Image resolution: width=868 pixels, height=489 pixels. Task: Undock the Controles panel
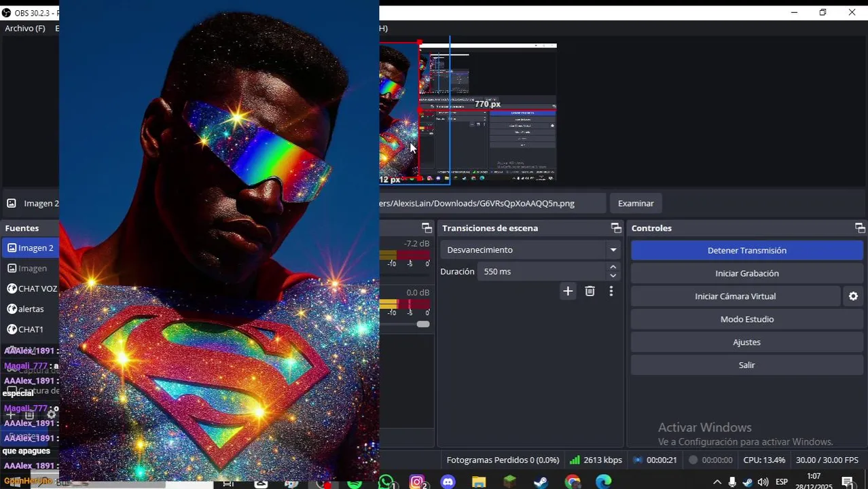coord(860,228)
